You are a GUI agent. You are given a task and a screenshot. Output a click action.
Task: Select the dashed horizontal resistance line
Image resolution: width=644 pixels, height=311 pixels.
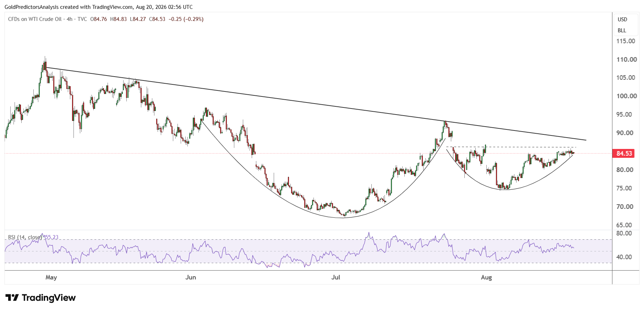(511, 147)
